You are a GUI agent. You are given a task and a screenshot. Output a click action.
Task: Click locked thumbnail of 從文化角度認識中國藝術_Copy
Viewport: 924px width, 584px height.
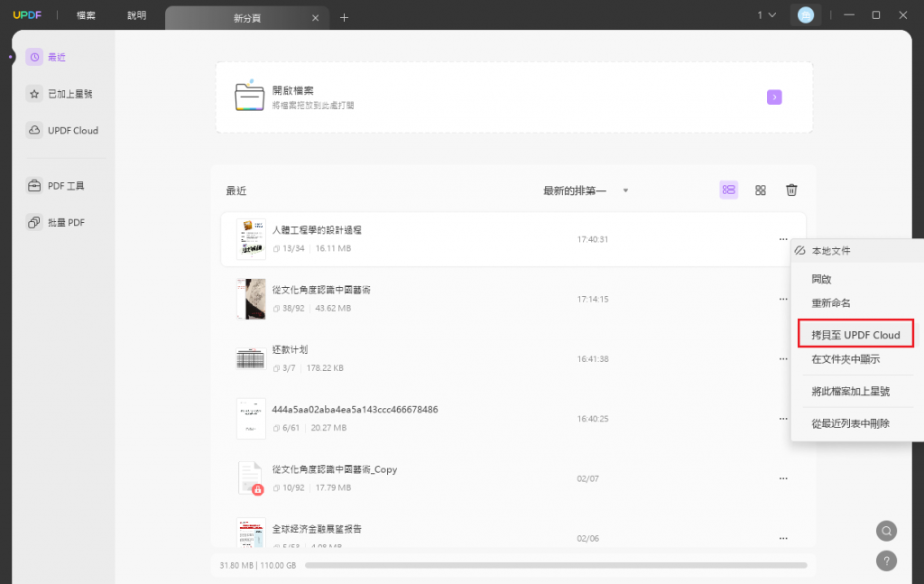(251, 477)
